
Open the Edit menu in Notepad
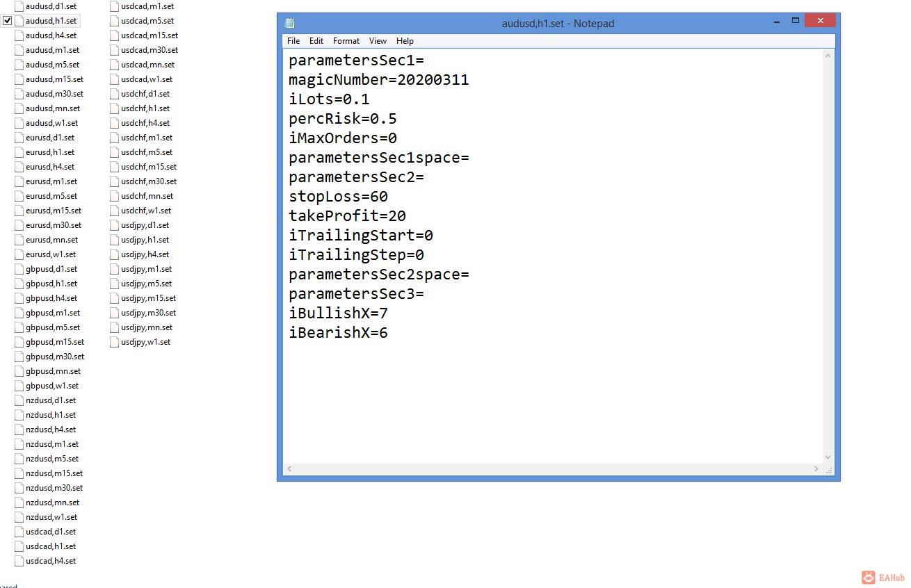(x=316, y=41)
